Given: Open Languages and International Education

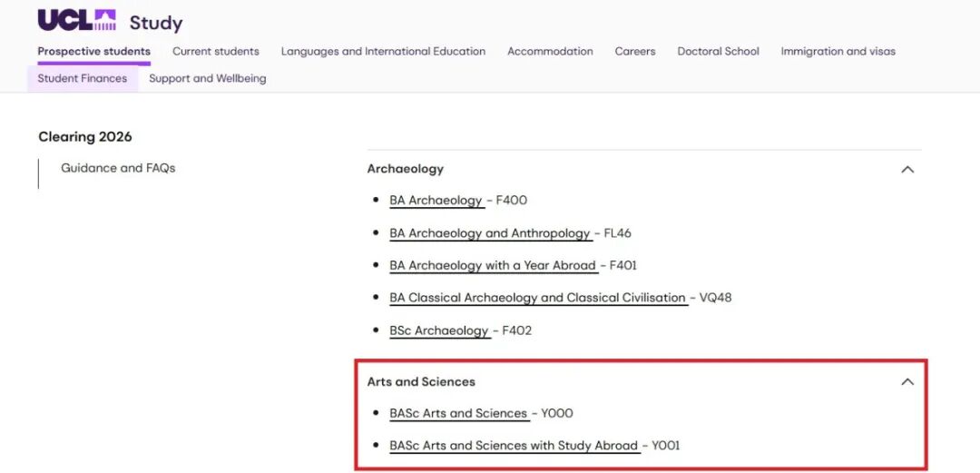Looking at the screenshot, I should point(383,52).
